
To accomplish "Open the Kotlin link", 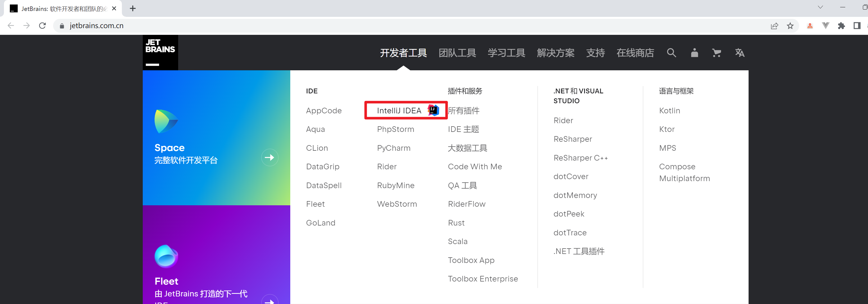I will (670, 110).
